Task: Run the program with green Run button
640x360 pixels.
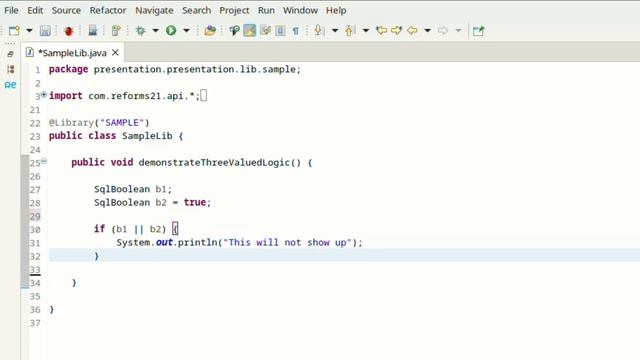Action: [171, 31]
